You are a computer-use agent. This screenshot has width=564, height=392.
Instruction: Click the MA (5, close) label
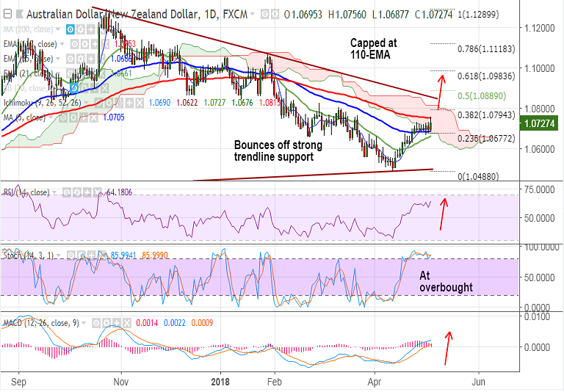click(x=25, y=117)
